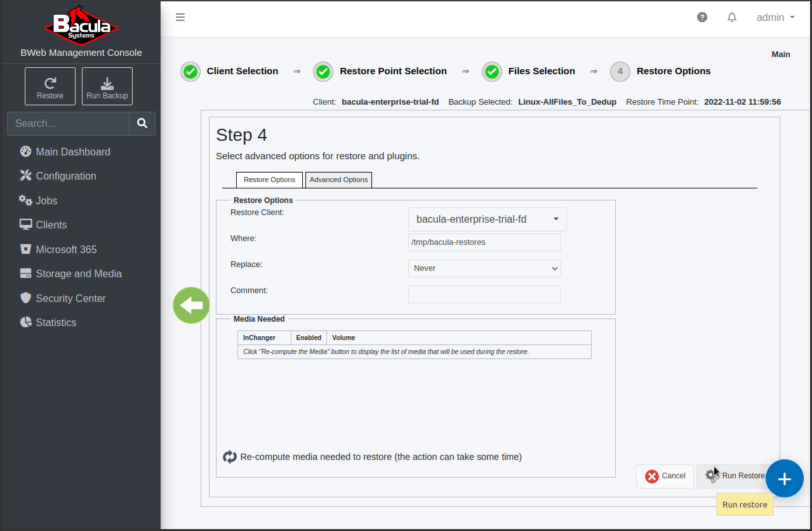Click the Restore Point Selection checkmark

click(323, 72)
